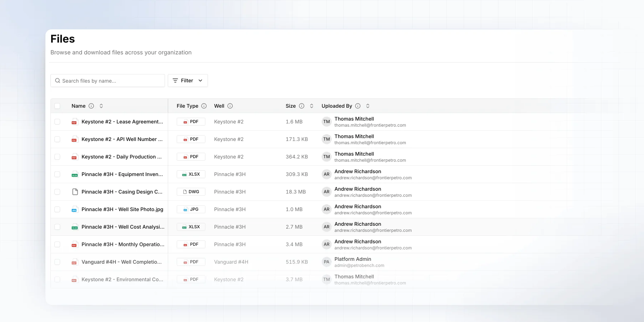644x322 pixels.
Task: Click the JPG icon for Well Site Photo.jpg
Action: click(x=74, y=209)
